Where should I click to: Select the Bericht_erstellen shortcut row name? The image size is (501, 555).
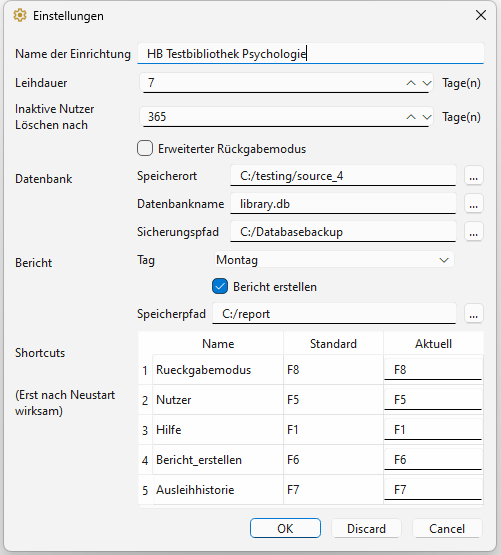click(x=218, y=460)
